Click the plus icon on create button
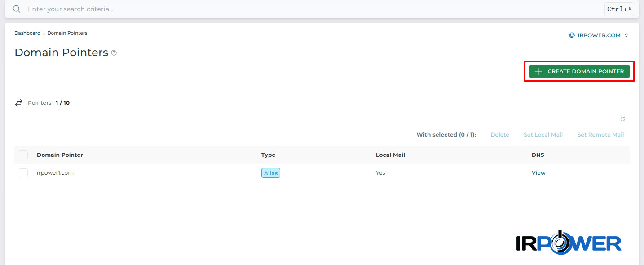Screen dimensions: 644x265 (x=538, y=71)
